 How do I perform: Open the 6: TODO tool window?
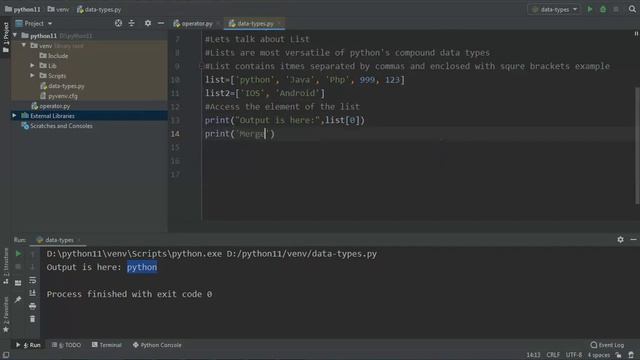(66, 345)
